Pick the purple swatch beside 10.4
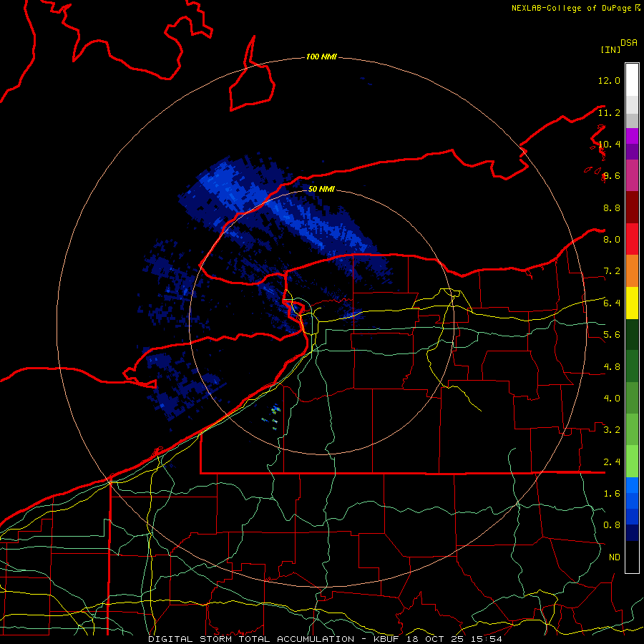This screenshot has height=644, width=644. point(632,152)
